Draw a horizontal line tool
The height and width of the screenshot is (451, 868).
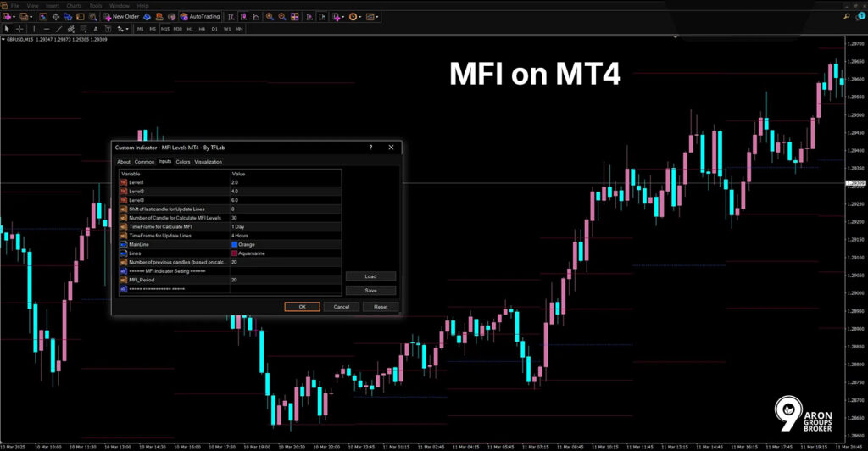(x=47, y=29)
